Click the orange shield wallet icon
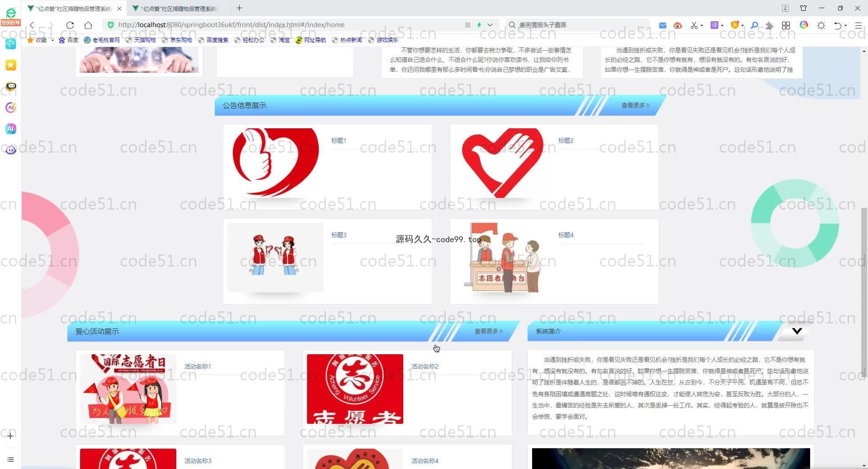Image resolution: width=868 pixels, height=469 pixels. [735, 25]
